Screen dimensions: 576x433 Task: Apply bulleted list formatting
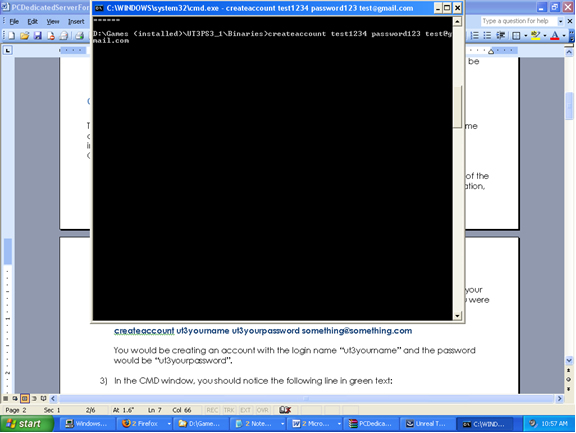coord(487,35)
